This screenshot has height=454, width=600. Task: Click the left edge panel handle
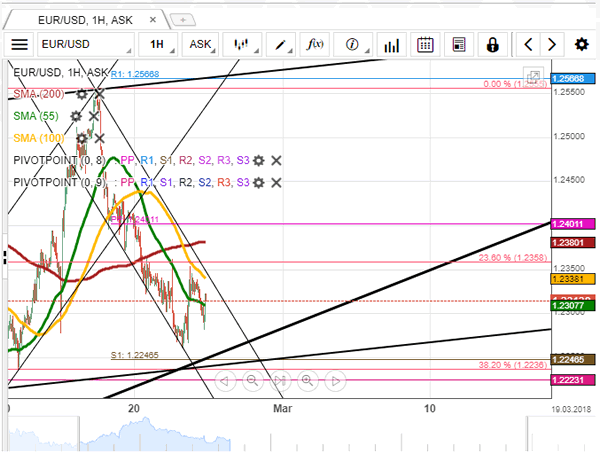5,257
